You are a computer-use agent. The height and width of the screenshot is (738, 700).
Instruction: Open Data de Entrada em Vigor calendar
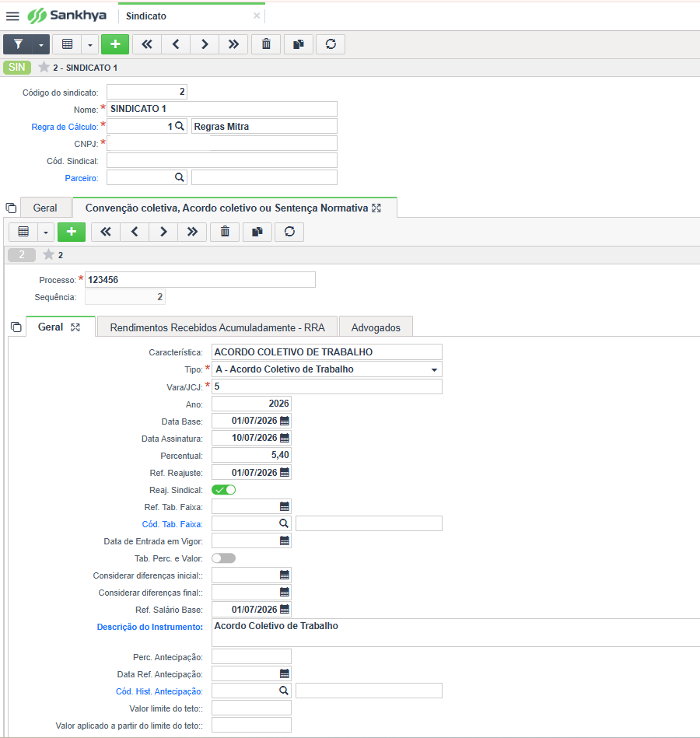285,540
